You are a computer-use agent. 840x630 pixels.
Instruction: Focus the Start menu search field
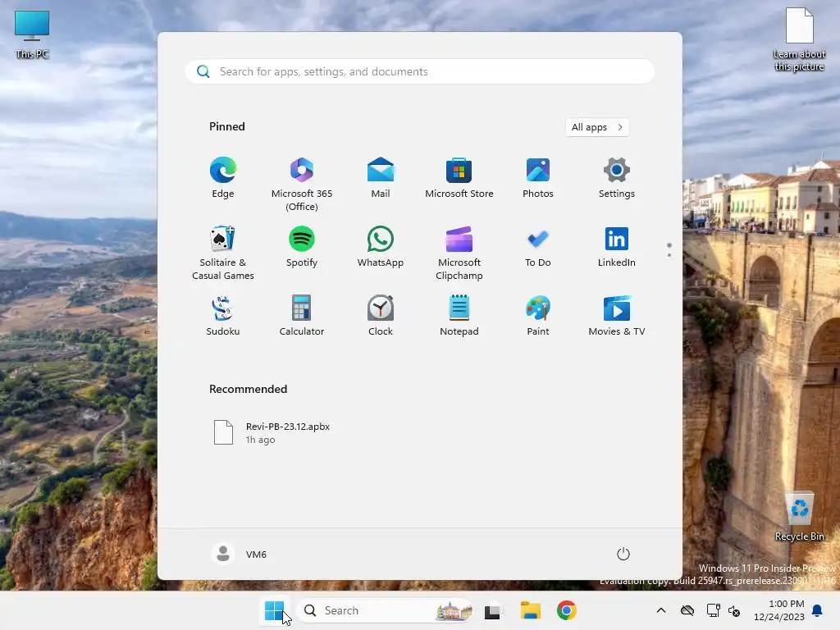[x=419, y=71]
